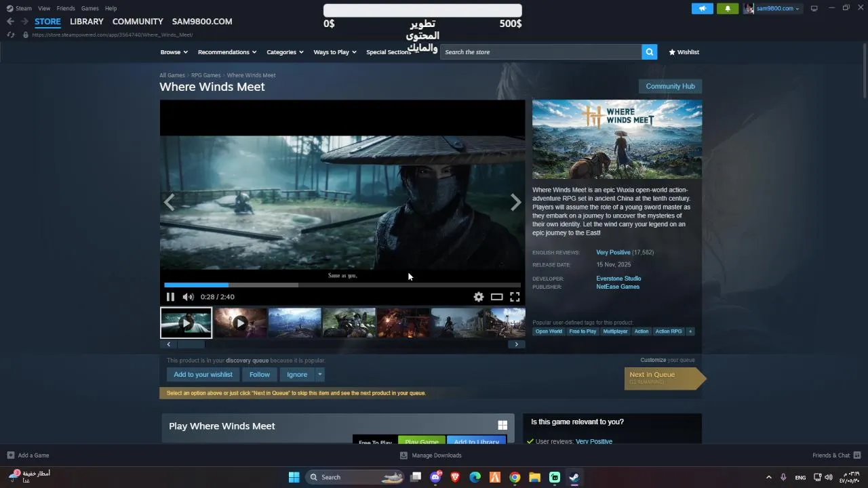
Task: Expand Ways to Play dropdown
Action: 335,52
